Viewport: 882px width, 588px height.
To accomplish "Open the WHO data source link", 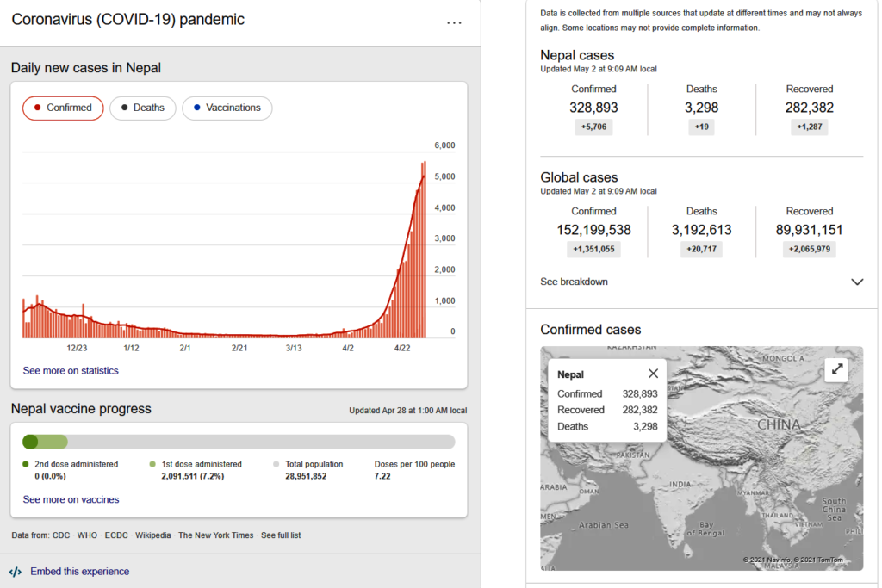I will 87,535.
